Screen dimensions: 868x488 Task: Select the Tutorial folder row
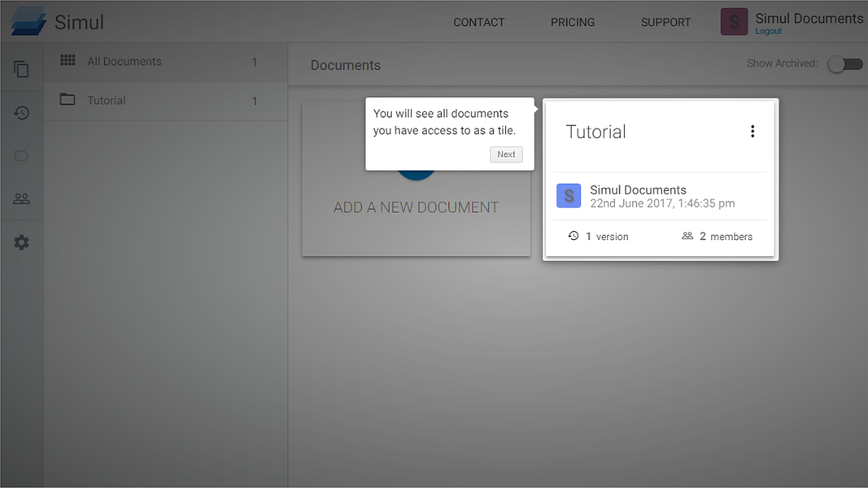pos(166,101)
